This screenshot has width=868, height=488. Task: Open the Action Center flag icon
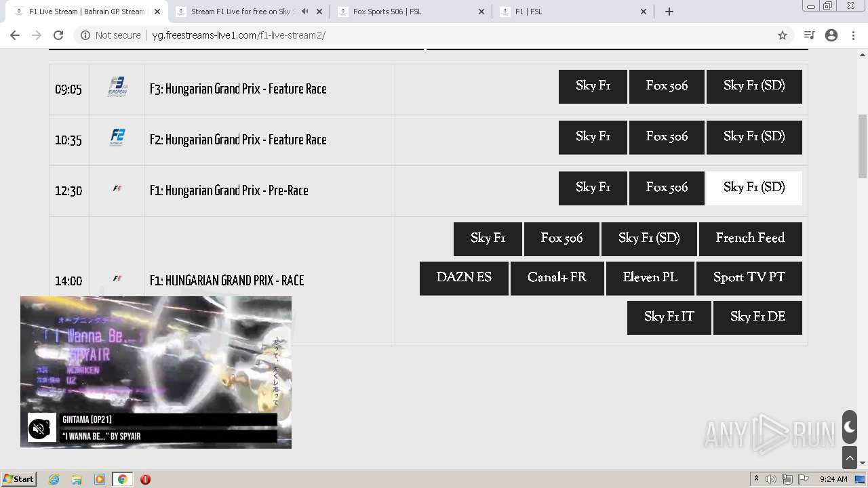click(804, 479)
